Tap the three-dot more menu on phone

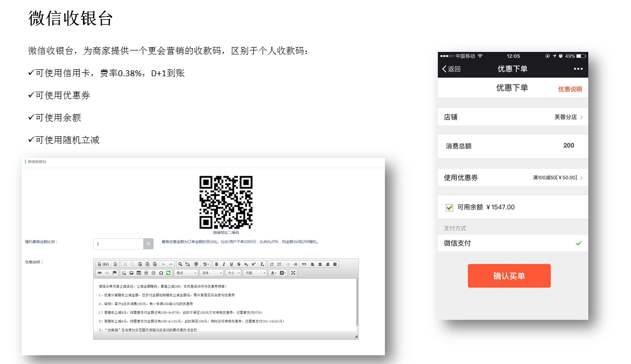pos(578,69)
